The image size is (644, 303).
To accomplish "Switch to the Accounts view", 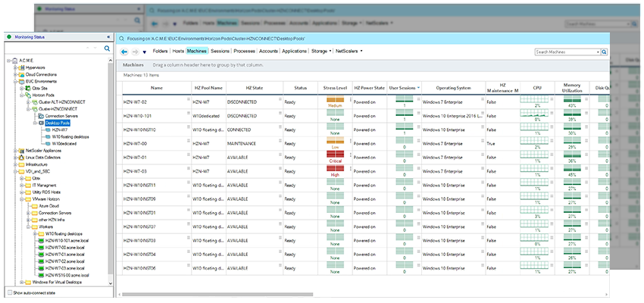I will pyautogui.click(x=269, y=52).
